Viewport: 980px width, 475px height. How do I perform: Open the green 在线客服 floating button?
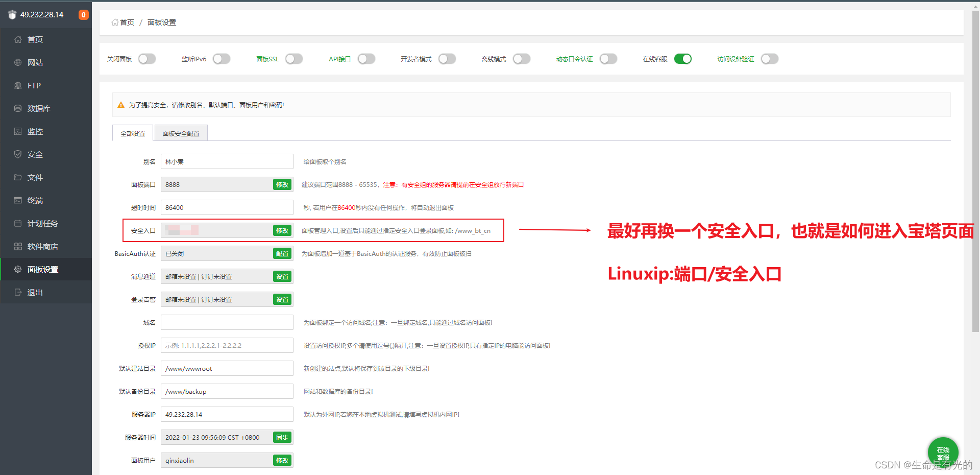click(943, 453)
